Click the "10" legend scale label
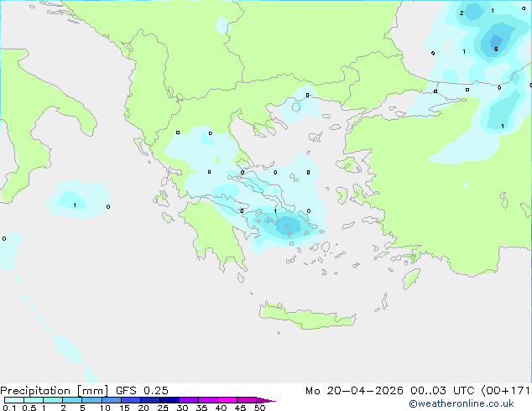This screenshot has width=532, height=411. pyautogui.click(x=105, y=408)
